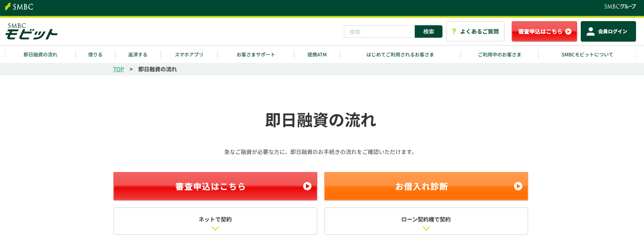
Task: Click the SMBC Mobit logo
Action: click(x=31, y=31)
